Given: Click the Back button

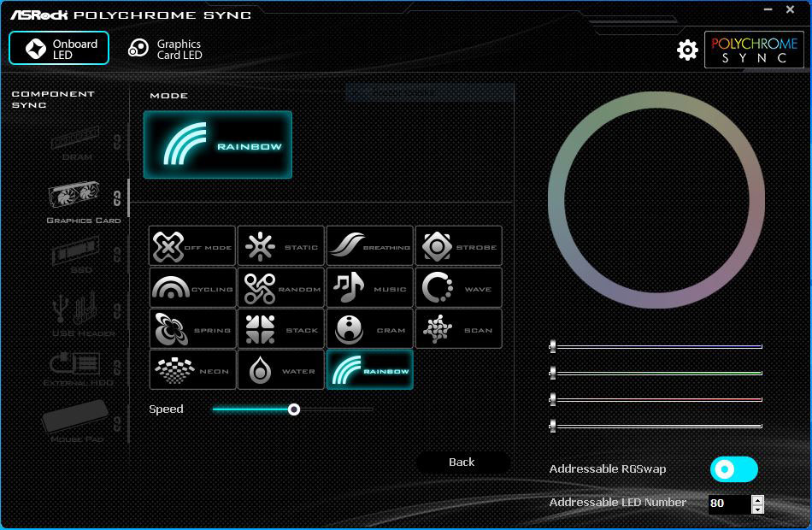Looking at the screenshot, I should click(x=462, y=462).
